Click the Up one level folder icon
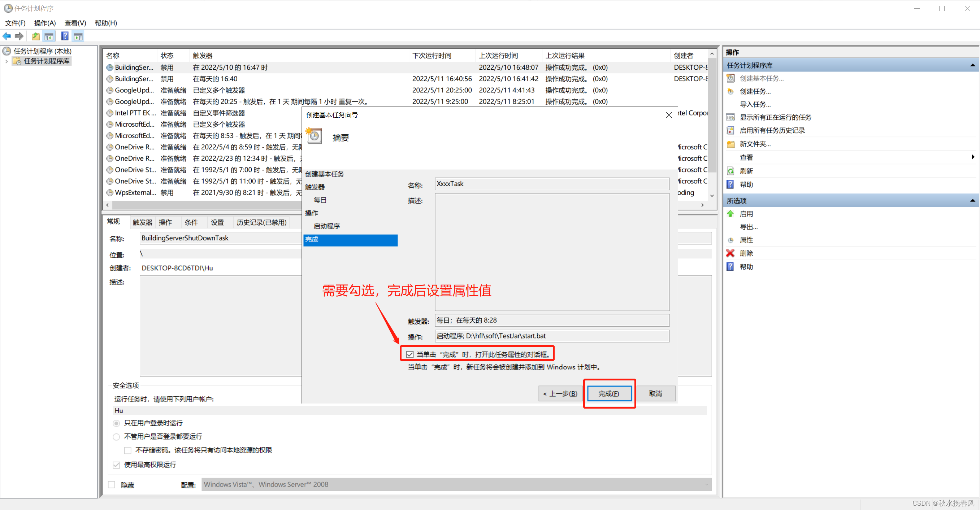The image size is (980, 510). pyautogui.click(x=36, y=36)
